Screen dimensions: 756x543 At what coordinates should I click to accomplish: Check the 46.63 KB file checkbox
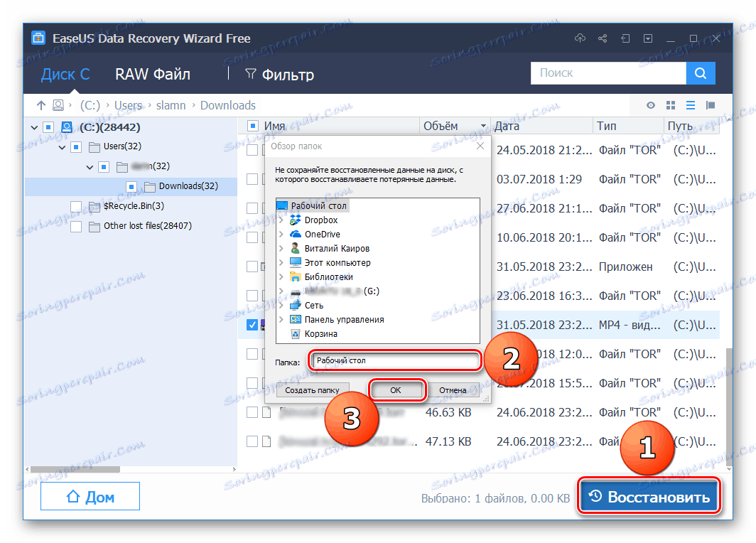(x=252, y=412)
